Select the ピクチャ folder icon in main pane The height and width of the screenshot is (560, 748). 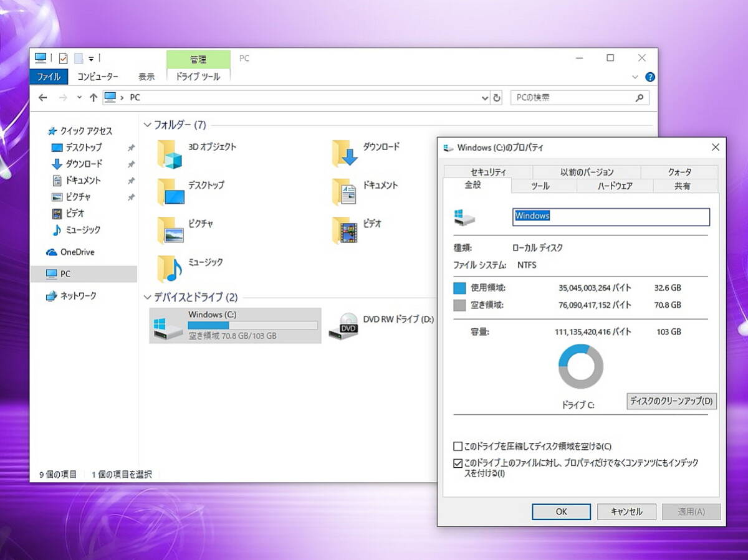click(170, 230)
